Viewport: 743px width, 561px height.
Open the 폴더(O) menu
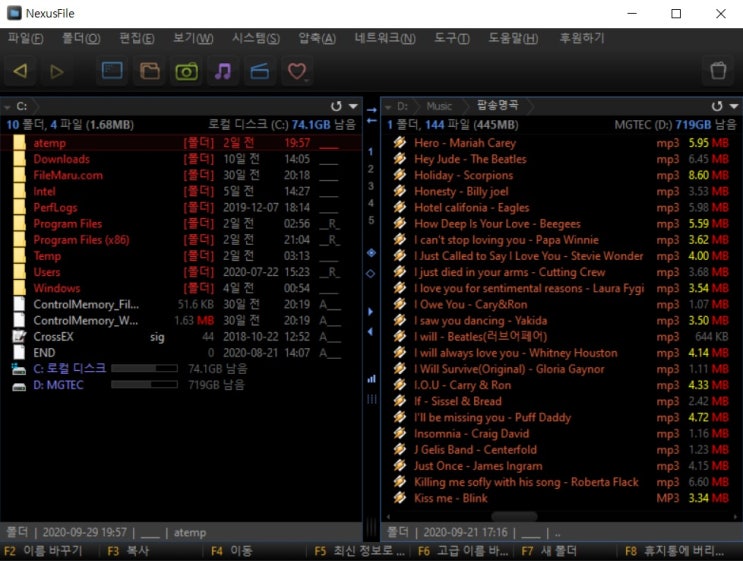point(81,38)
